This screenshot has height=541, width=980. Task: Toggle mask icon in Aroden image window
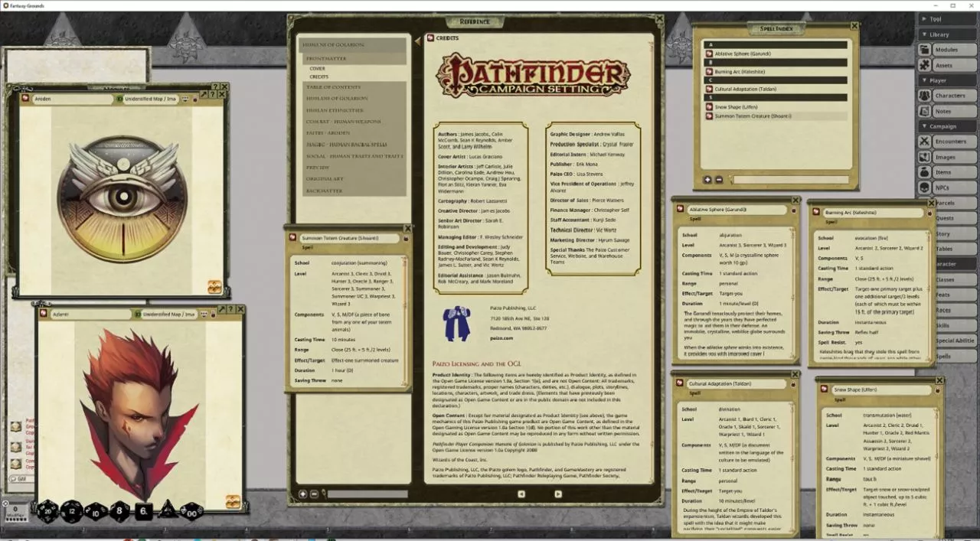(185, 99)
